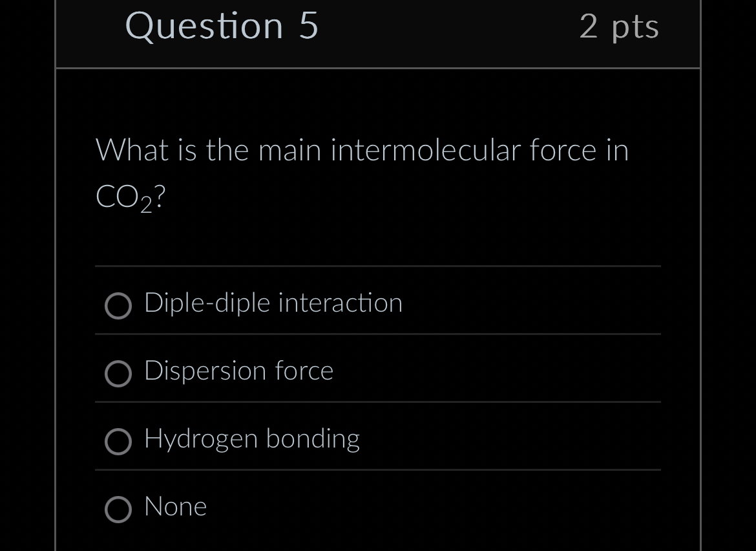Viewport: 756px width, 551px height.
Task: Click the radio circle beside "Dispersion force"
Action: coord(119,374)
